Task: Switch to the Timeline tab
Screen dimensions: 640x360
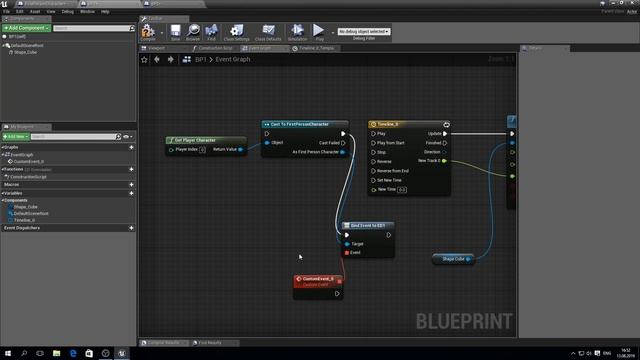Action: (316, 48)
